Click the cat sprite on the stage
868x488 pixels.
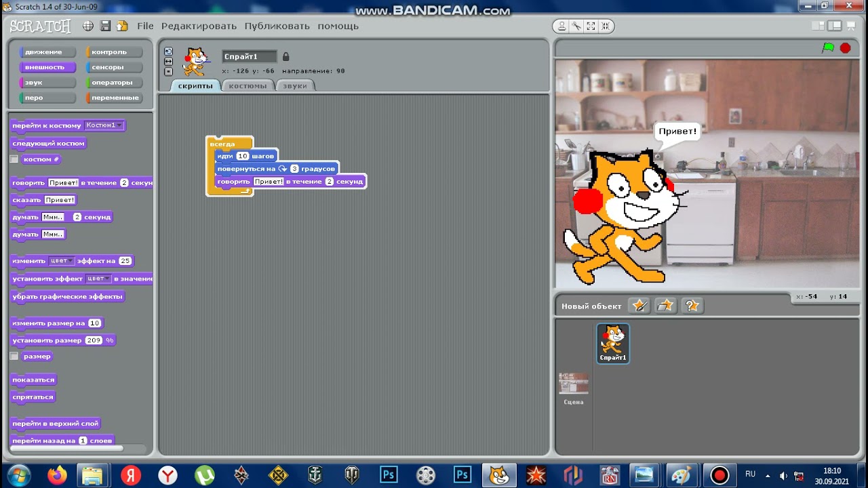(624, 217)
